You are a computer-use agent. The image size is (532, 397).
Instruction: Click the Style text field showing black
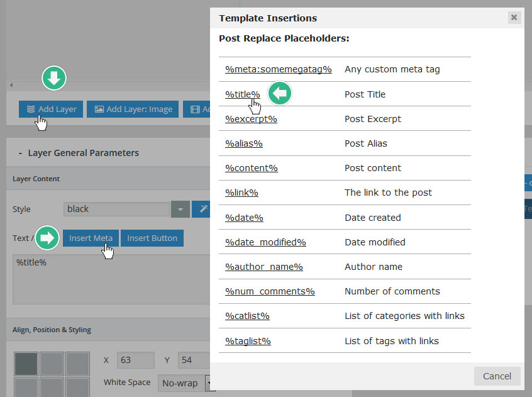[116, 209]
